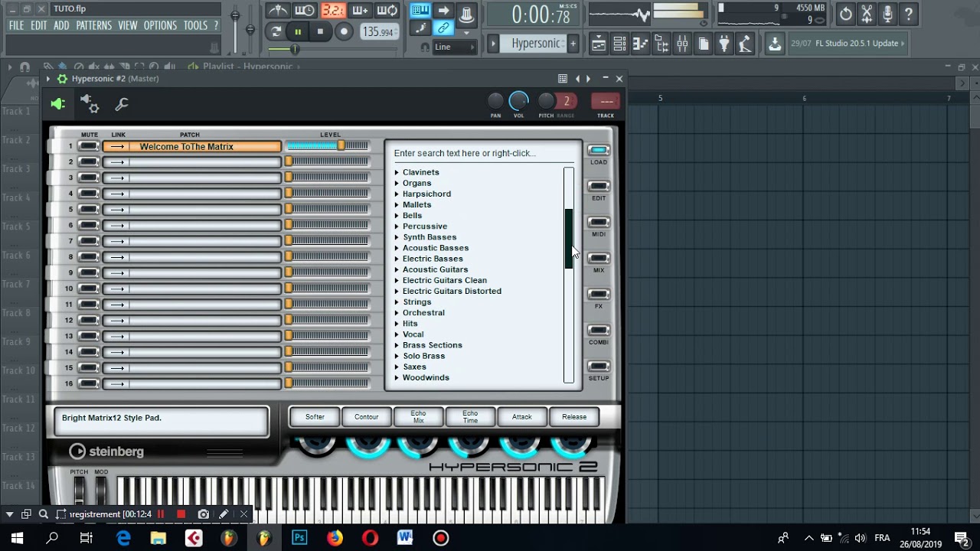The width and height of the screenshot is (980, 551).
Task: Expand the Clavinets category
Action: (x=397, y=172)
